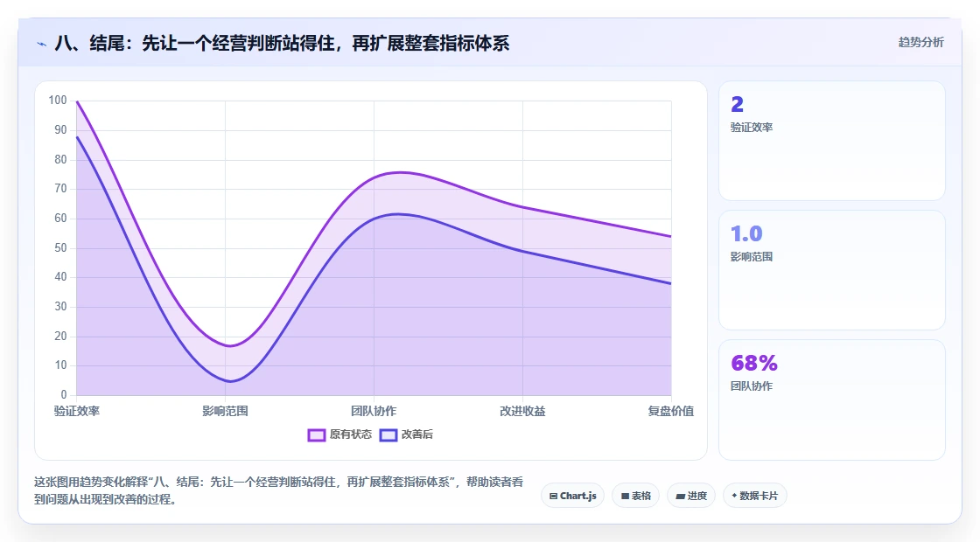
Task: Open the 团队协作 data card
Action: [x=832, y=400]
